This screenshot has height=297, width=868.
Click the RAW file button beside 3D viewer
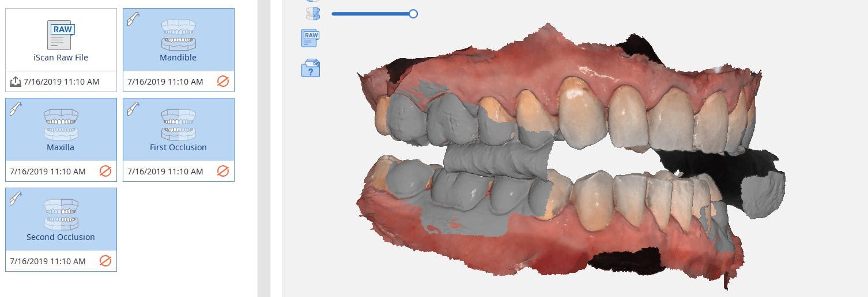[x=311, y=39]
